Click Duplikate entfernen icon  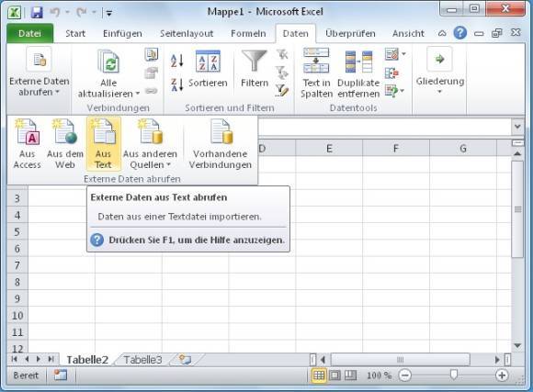tap(358, 62)
